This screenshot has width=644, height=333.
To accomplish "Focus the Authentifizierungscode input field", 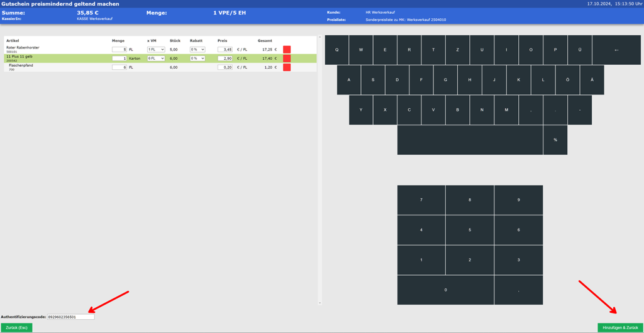I will click(x=70, y=317).
